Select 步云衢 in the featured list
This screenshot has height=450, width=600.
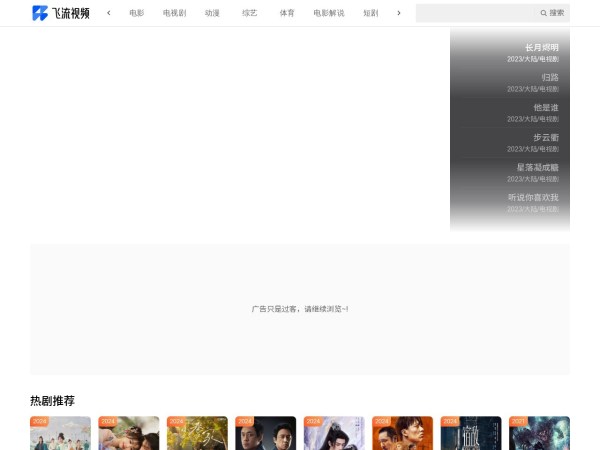(x=545, y=138)
